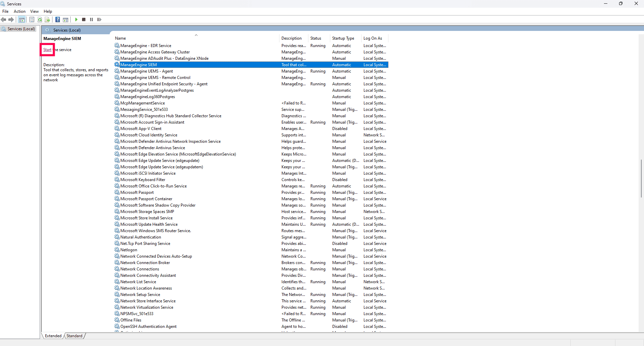The height and width of the screenshot is (346, 644).
Task: Open the View menu
Action: coord(34,11)
